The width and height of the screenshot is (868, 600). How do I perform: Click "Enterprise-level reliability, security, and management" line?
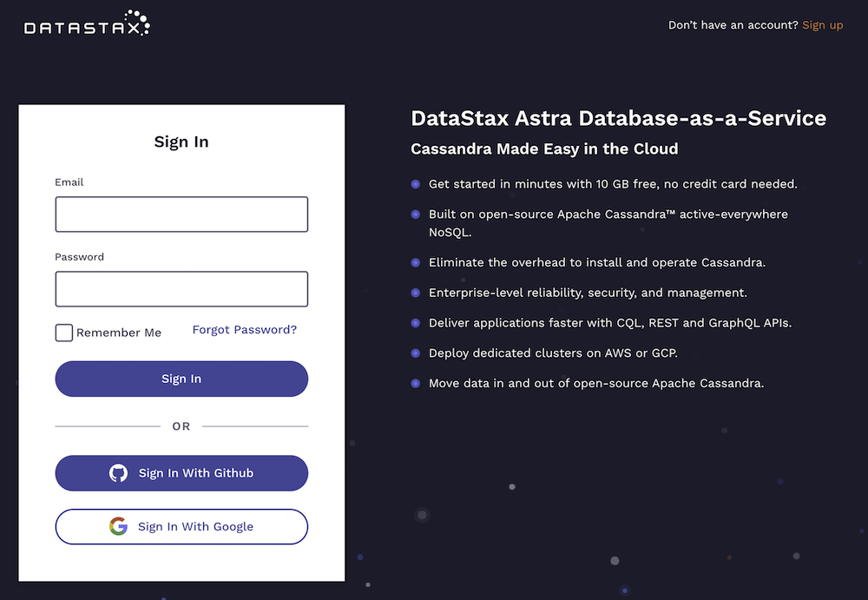(588, 293)
